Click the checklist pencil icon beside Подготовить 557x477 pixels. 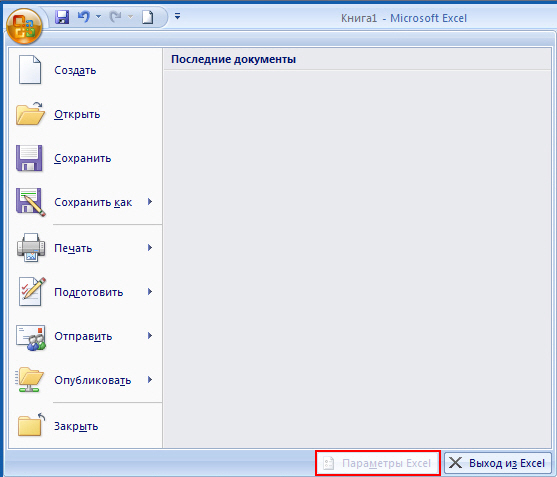point(32,291)
